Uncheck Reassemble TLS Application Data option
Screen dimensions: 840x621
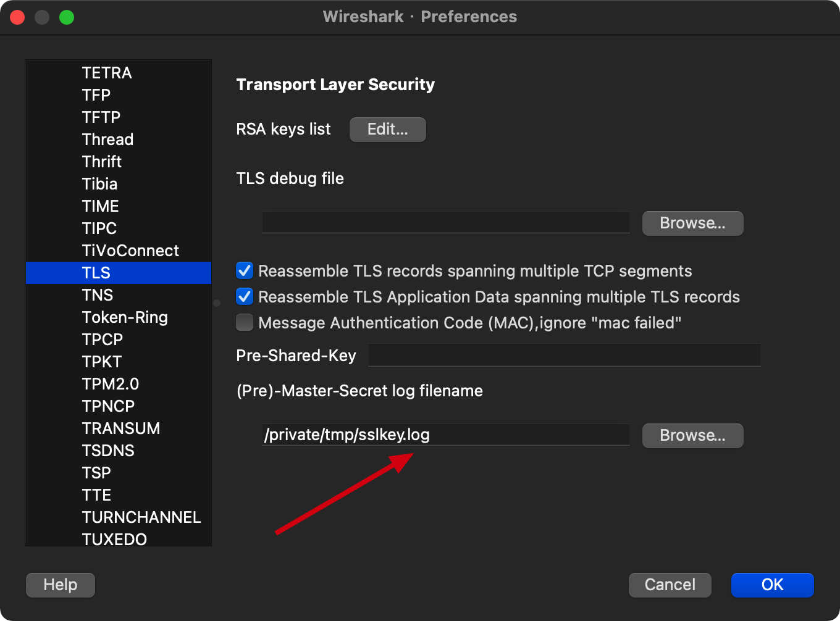[245, 297]
